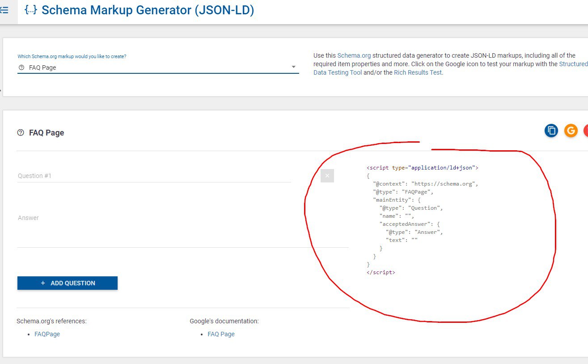This screenshot has height=364, width=588.
Task: Click the red circular icon beside the G icon
Action: point(586,131)
